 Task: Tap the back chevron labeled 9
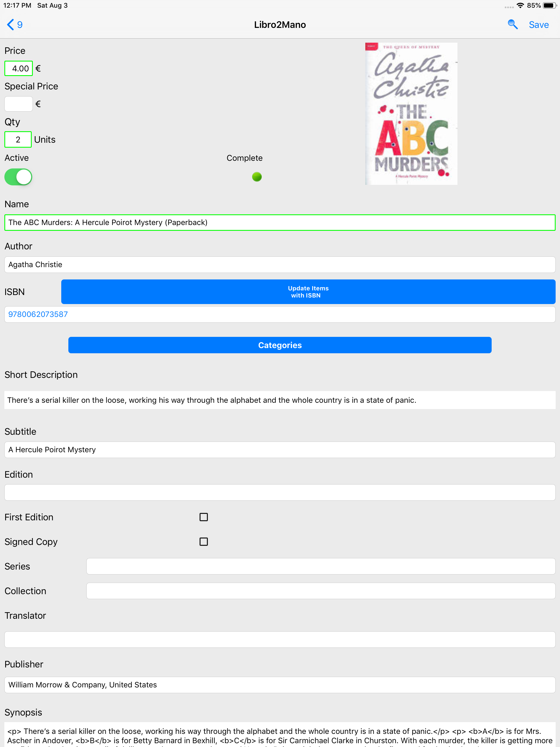pos(15,25)
